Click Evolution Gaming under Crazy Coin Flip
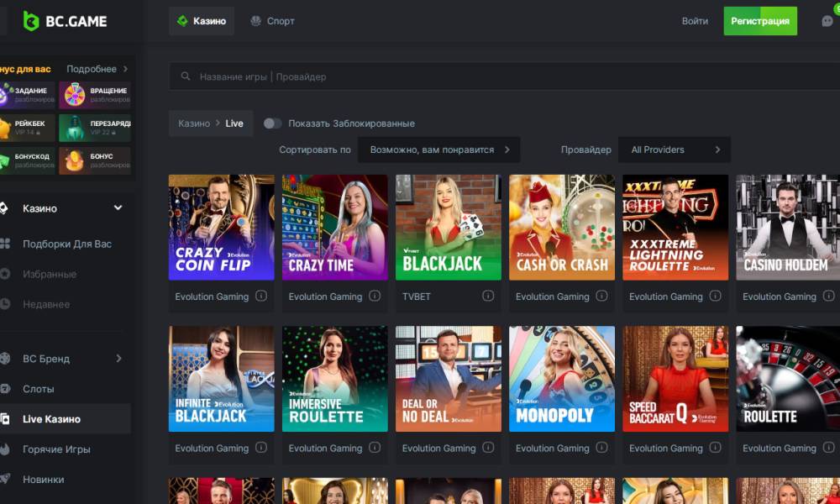The height and width of the screenshot is (504, 840). point(212,297)
